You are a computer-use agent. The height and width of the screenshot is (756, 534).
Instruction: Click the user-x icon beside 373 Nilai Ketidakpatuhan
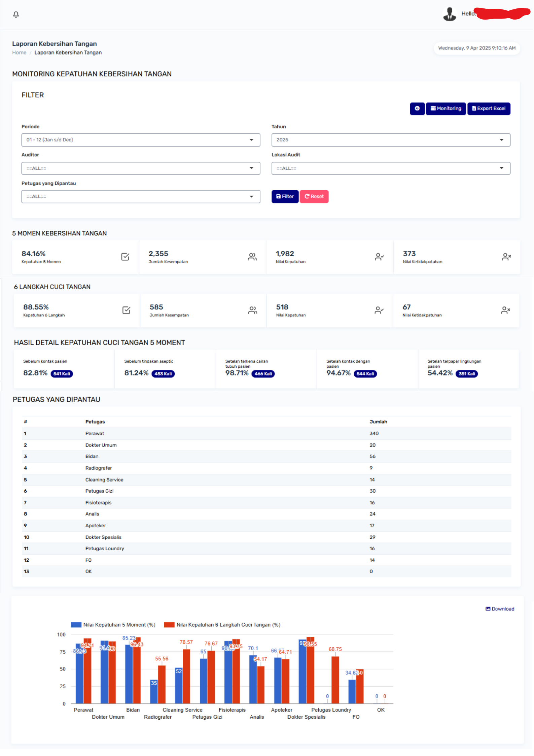[506, 257]
